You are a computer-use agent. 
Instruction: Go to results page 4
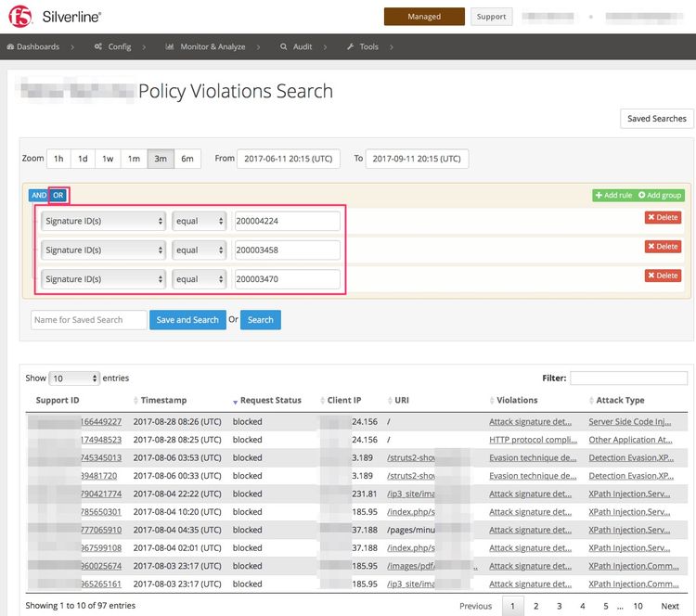pos(583,606)
